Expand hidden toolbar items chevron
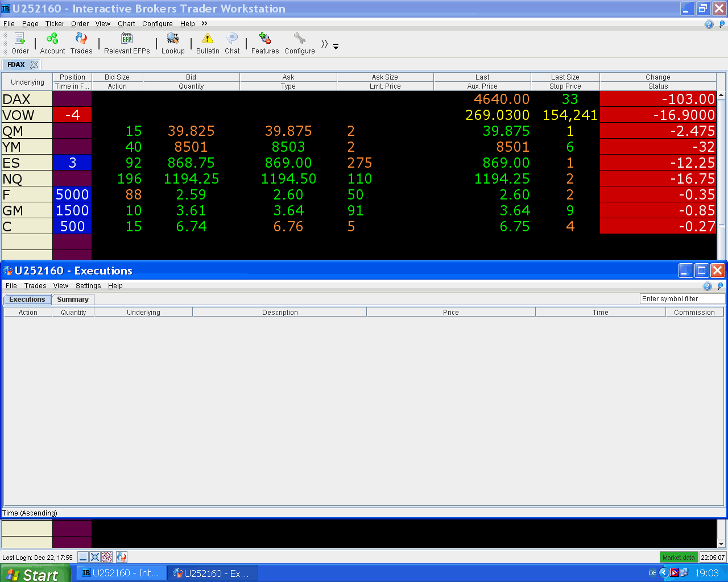This screenshot has height=582, width=728. [x=324, y=44]
